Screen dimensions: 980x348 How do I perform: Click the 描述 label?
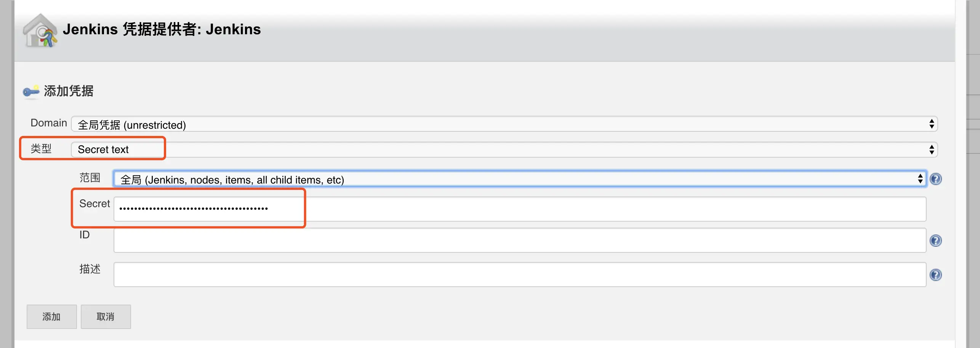click(x=90, y=269)
